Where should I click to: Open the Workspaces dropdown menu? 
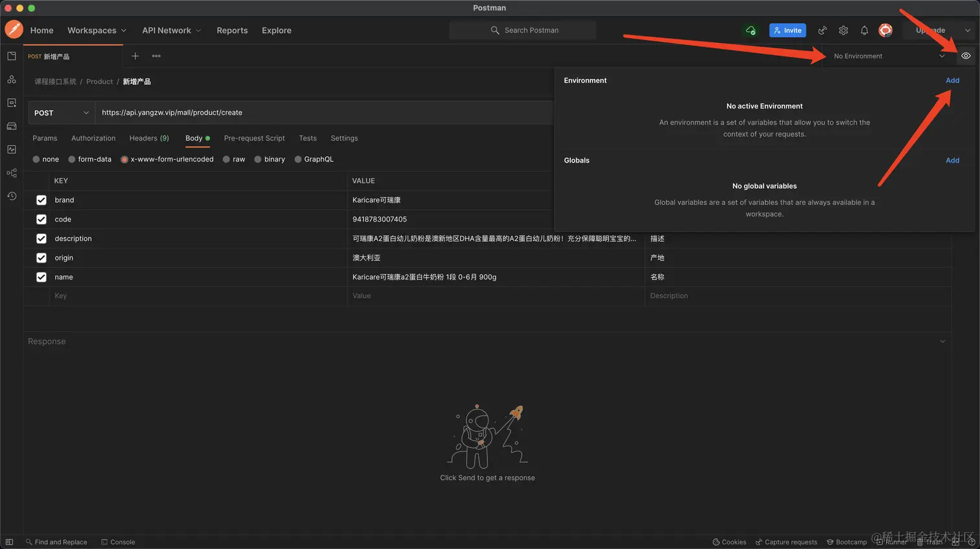click(97, 30)
